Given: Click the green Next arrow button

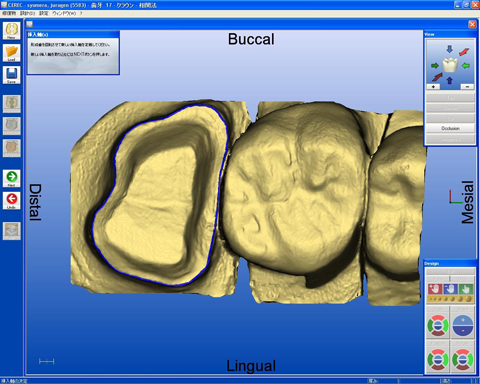Looking at the screenshot, I should (x=12, y=178).
